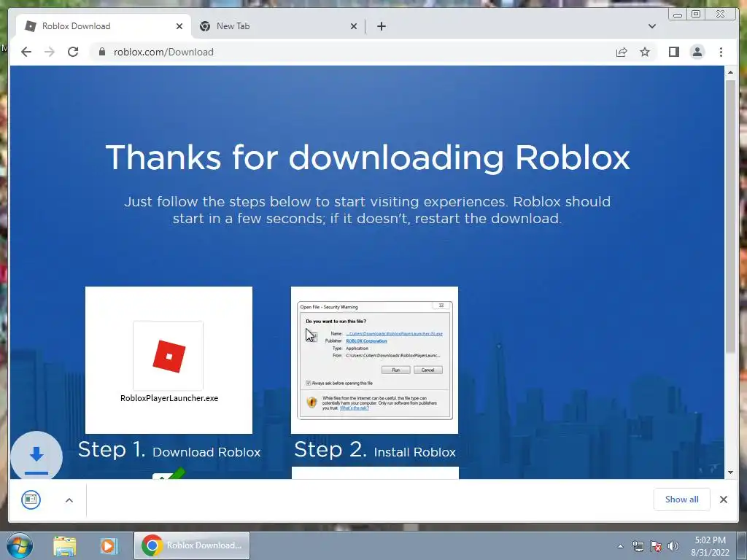Viewport: 747px width, 560px height.
Task: Click the blue download arrow circle
Action: point(36,456)
